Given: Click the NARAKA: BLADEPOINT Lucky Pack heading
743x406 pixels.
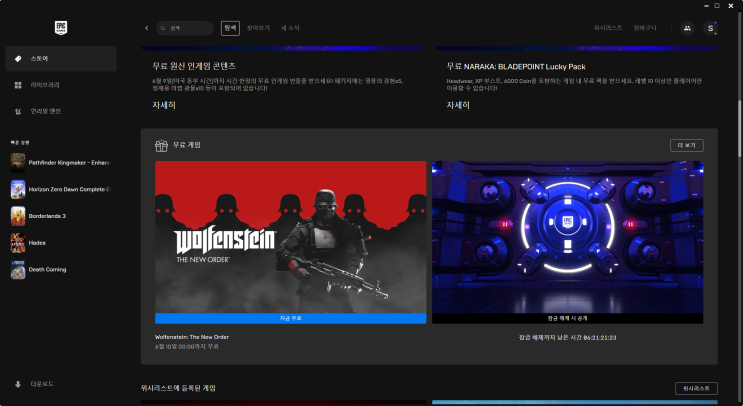Looking at the screenshot, I should point(516,67).
